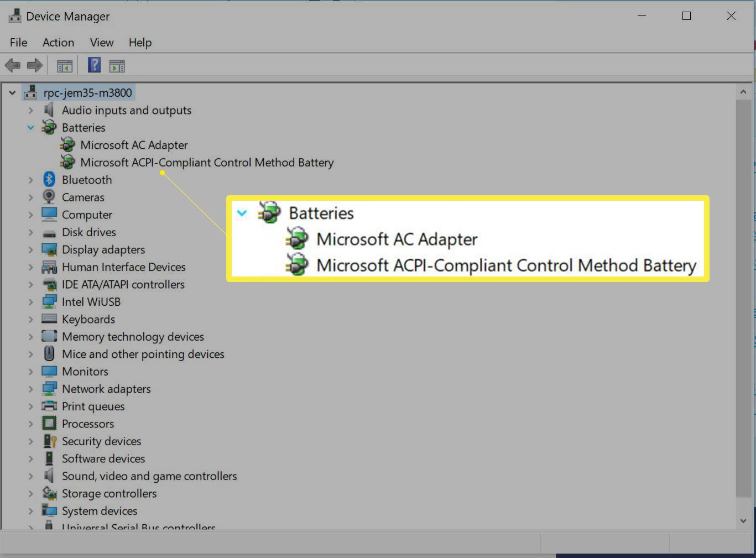The width and height of the screenshot is (756, 558).
Task: Click the Disk drives icon
Action: pyautogui.click(x=49, y=233)
